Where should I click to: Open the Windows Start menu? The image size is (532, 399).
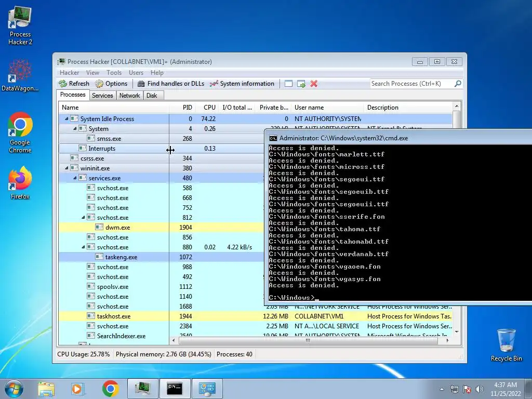pyautogui.click(x=14, y=389)
